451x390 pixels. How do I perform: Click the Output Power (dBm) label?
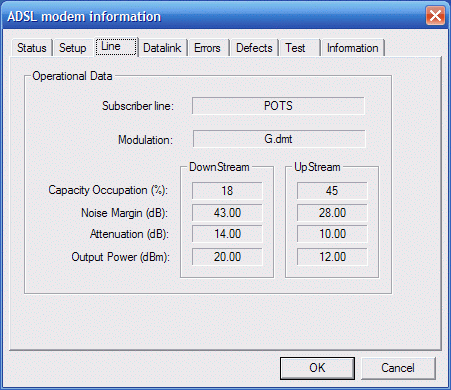[121, 257]
